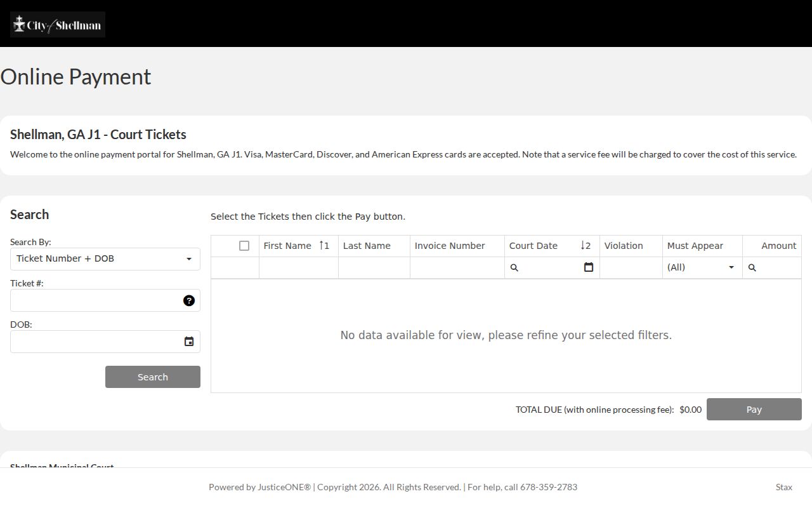Click the Amount filter text box

pyautogui.click(x=779, y=268)
